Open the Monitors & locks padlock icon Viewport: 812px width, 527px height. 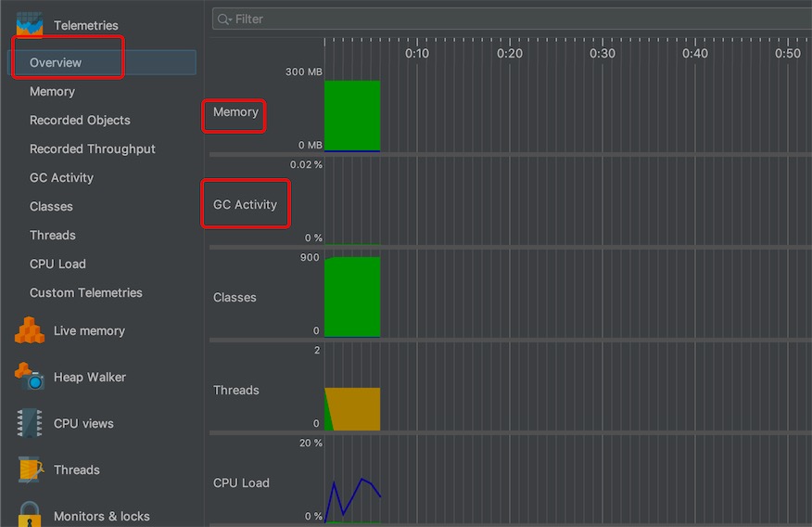coord(30,514)
